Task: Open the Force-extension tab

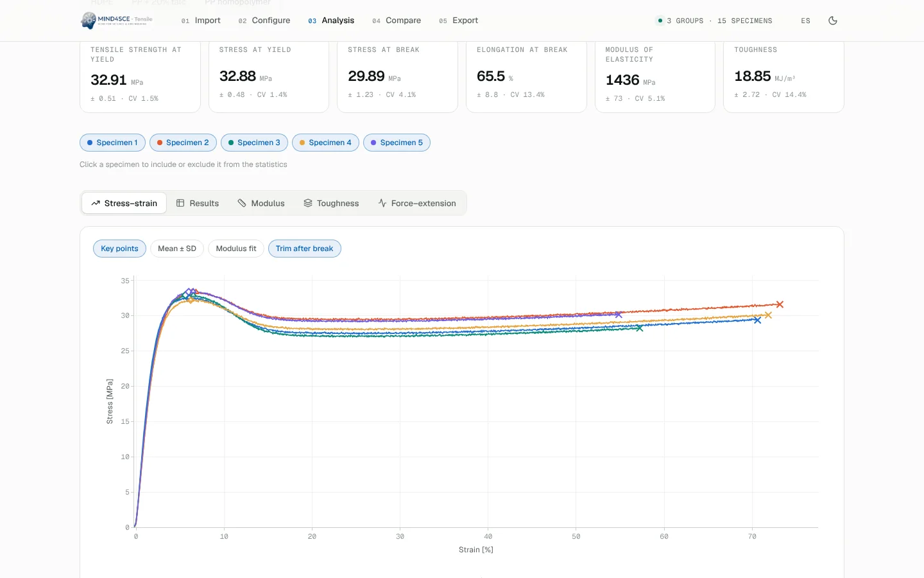Action: click(x=417, y=203)
